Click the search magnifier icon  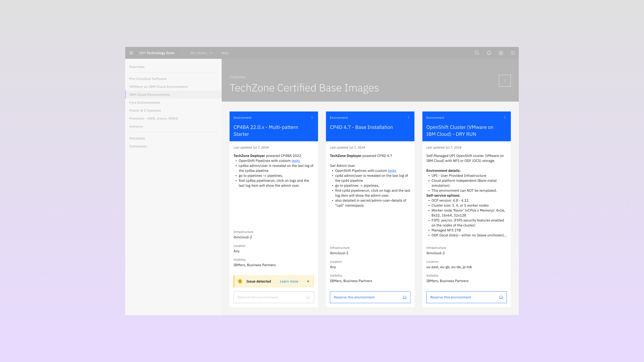click(477, 53)
